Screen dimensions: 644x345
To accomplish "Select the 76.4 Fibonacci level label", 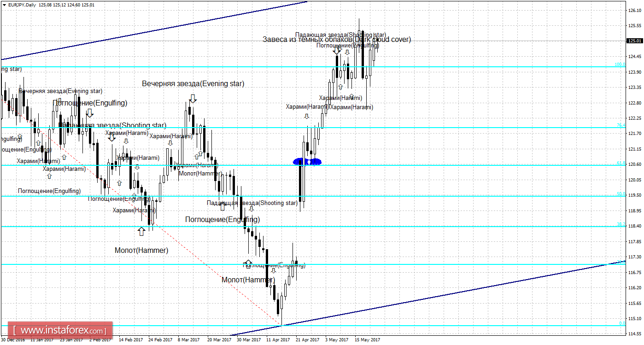I will tap(621, 125).
